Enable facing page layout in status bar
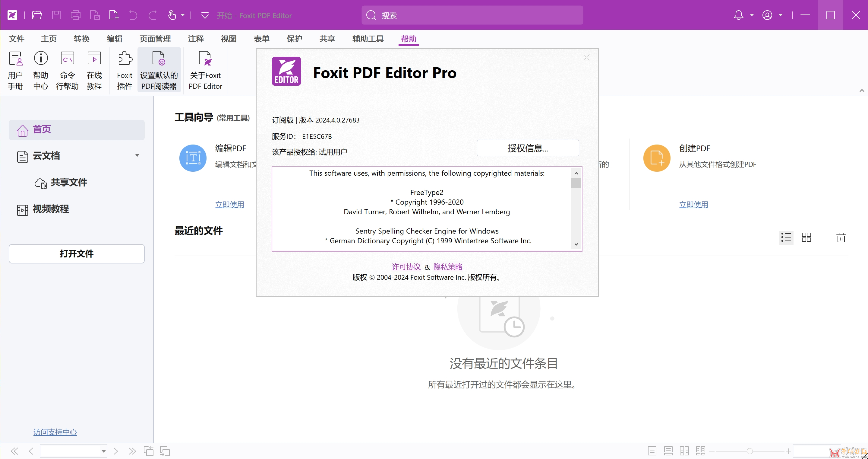Screen dimensions: 868x459 [x=684, y=451]
